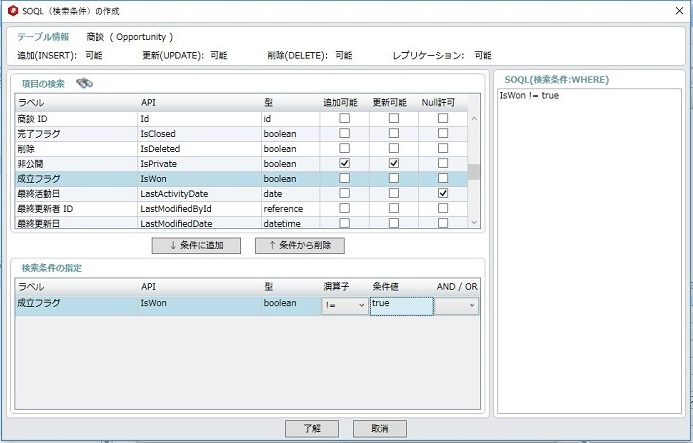Viewport: 693px width, 443px height.
Task: Close the SOQL creation dialog
Action: tap(679, 11)
